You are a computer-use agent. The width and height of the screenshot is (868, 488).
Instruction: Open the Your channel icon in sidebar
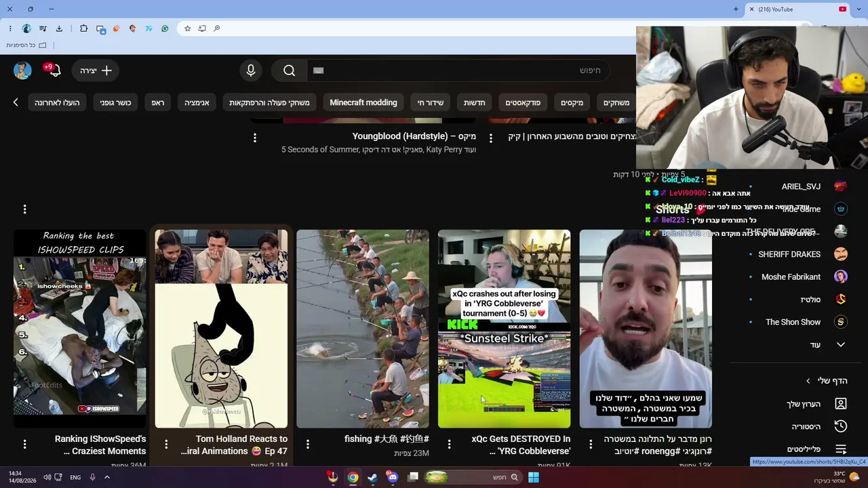click(841, 404)
